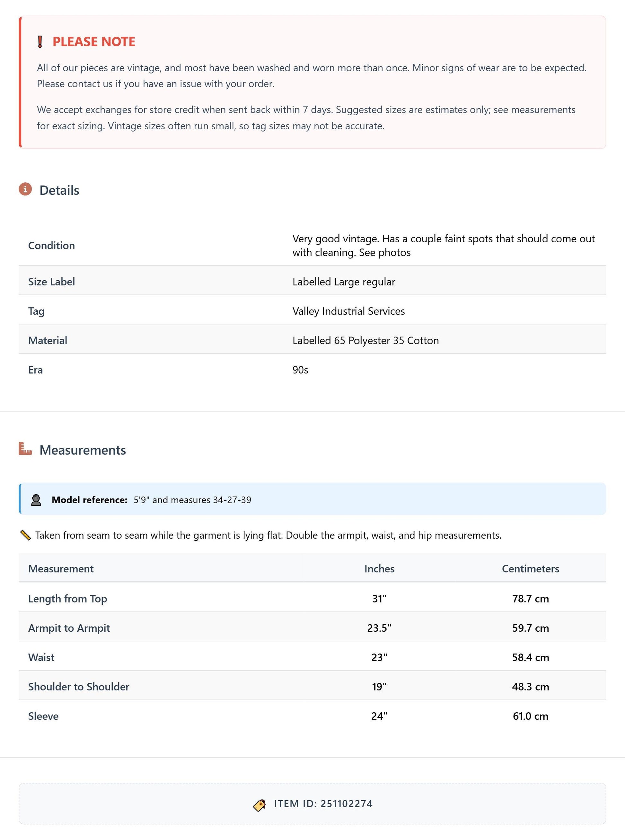This screenshot has width=625, height=840.
Task: Click the red exclamation mark icon
Action: (40, 42)
